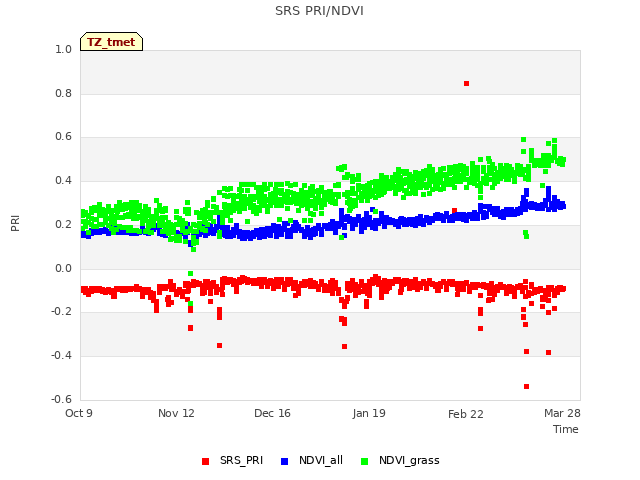Click the Nov 12 x-axis tick label
The width and height of the screenshot is (640, 480).
click(x=176, y=413)
